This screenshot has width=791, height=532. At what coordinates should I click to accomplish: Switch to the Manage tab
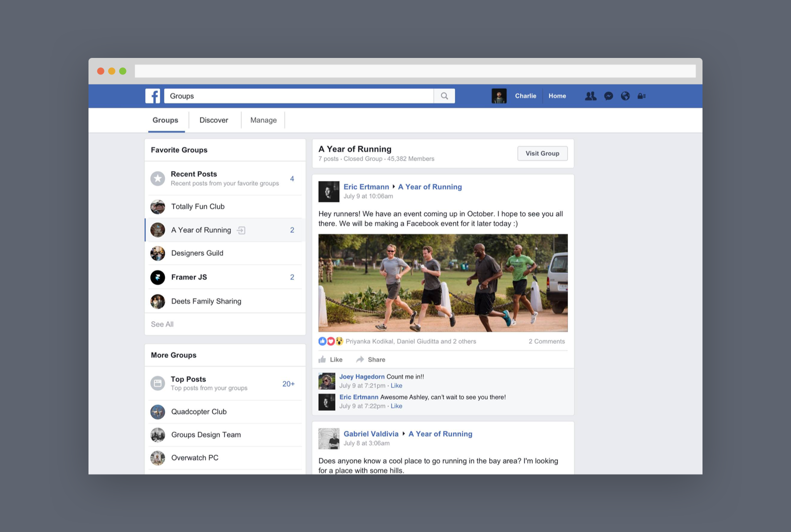coord(263,120)
